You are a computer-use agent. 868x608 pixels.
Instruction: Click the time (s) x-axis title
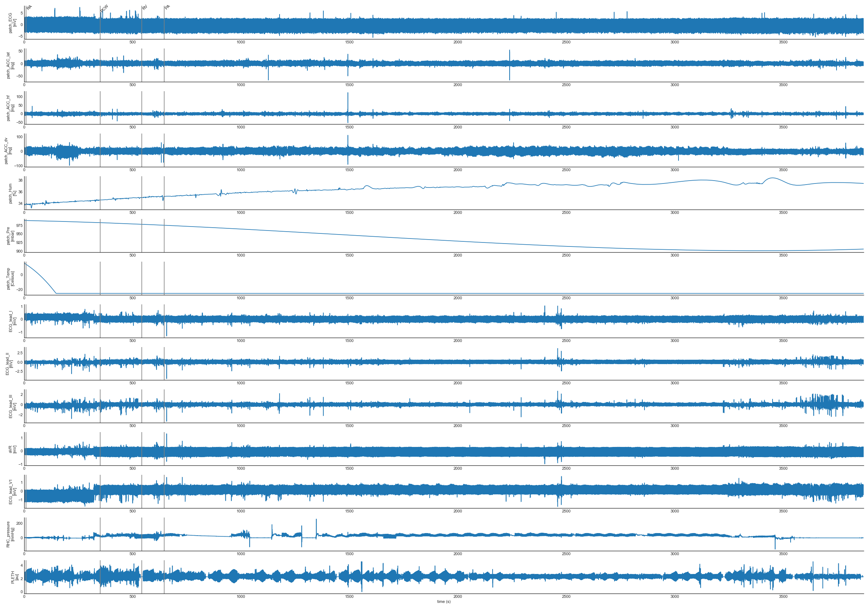point(444,601)
